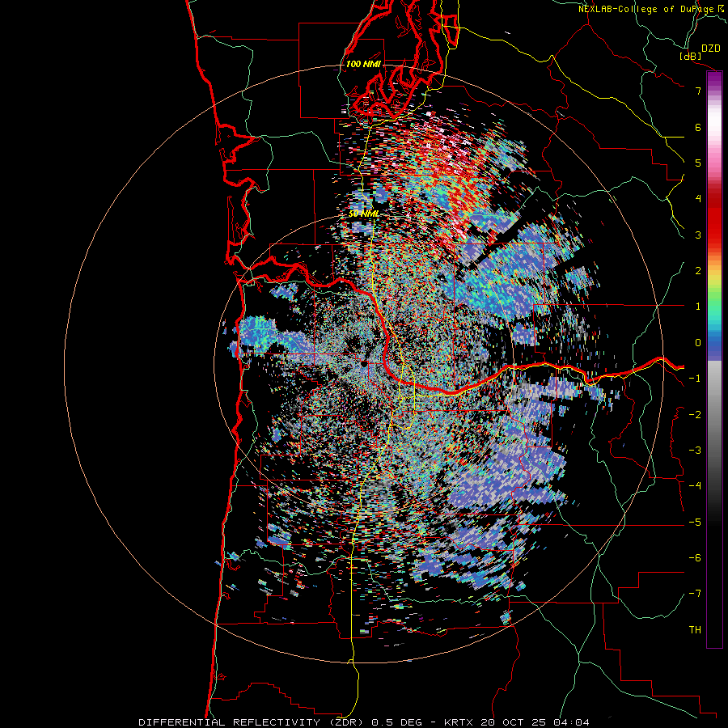Click the DIFFERENTIAL REFLECTIVITY caption text
This screenshot has width=728, height=728.
point(230,722)
